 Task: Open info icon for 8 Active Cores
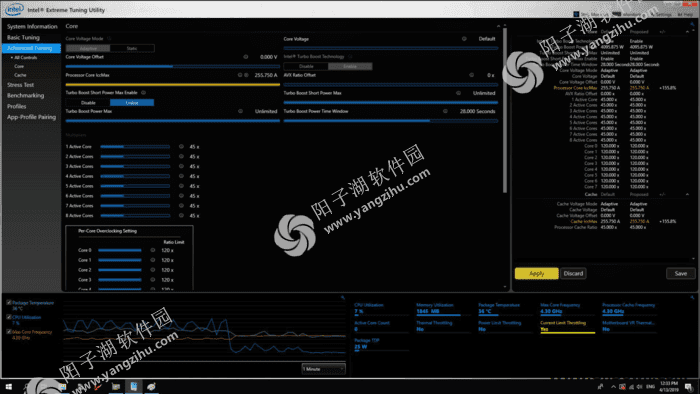pyautogui.click(x=181, y=215)
